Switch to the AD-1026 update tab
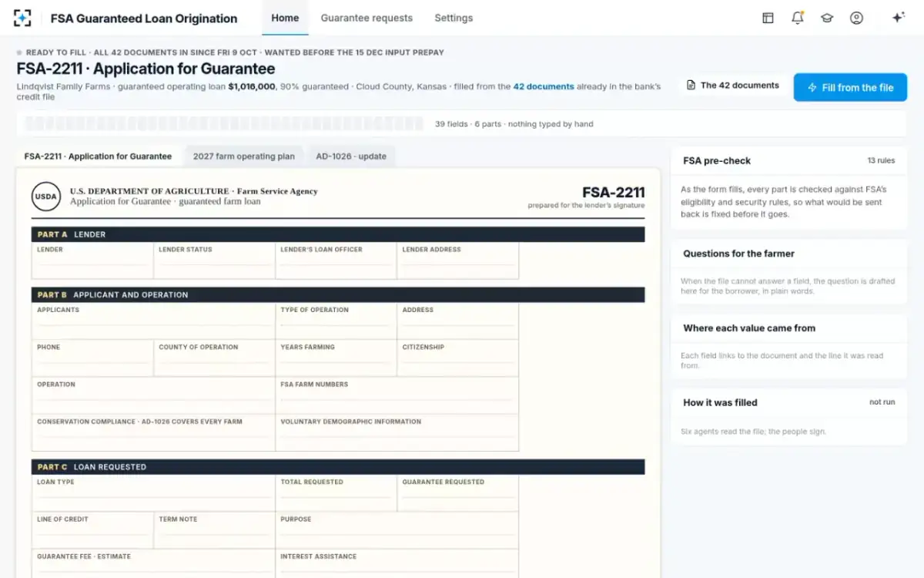The image size is (924, 578). [351, 156]
